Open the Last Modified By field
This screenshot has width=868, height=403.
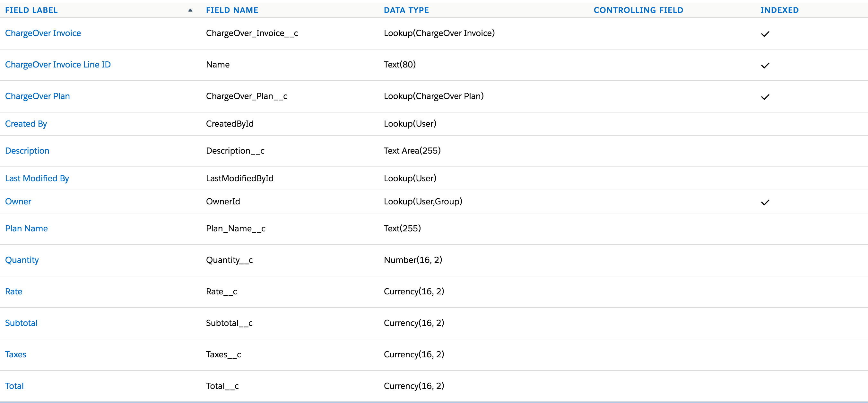(37, 178)
